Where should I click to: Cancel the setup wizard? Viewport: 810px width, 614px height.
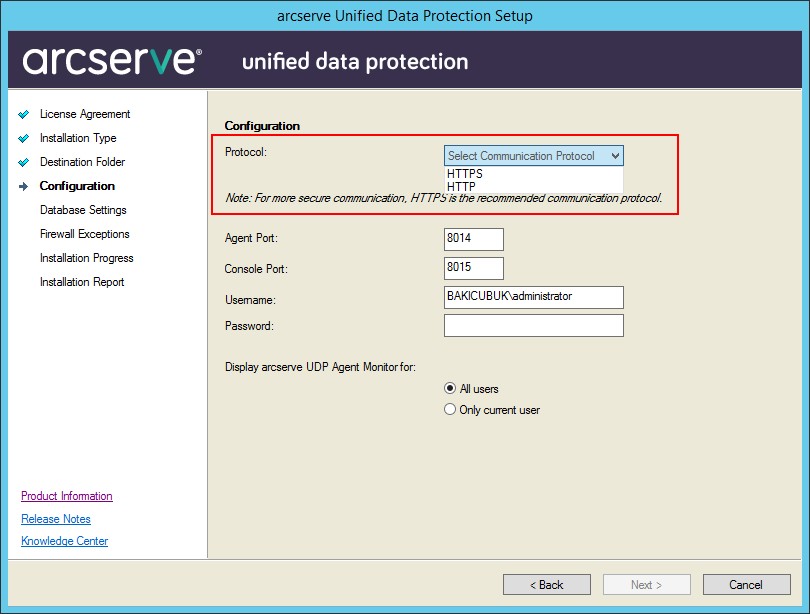746,585
